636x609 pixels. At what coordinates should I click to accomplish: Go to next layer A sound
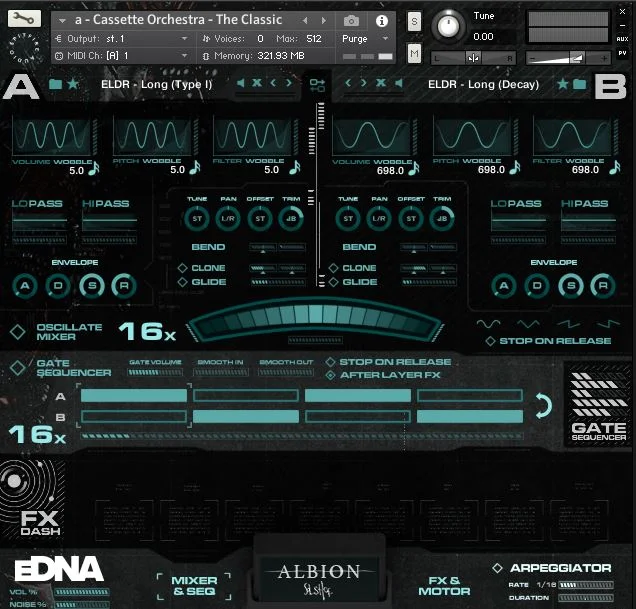(288, 83)
